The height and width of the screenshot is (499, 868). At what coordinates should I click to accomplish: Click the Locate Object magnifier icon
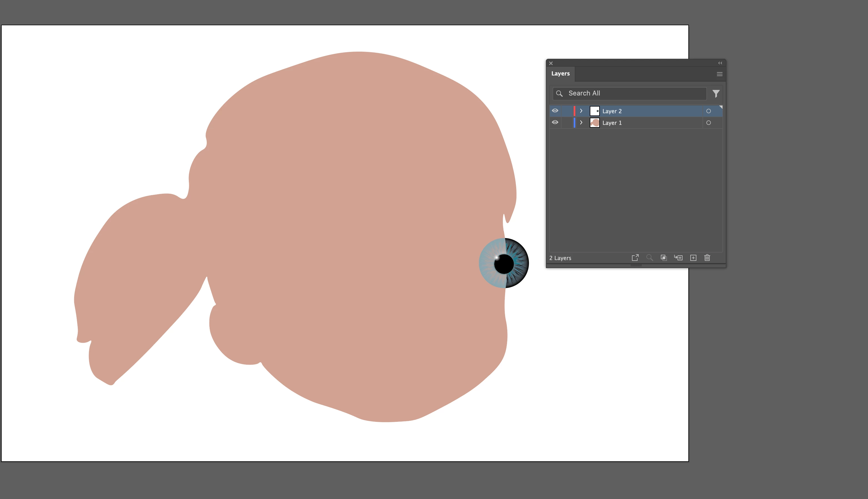point(649,258)
